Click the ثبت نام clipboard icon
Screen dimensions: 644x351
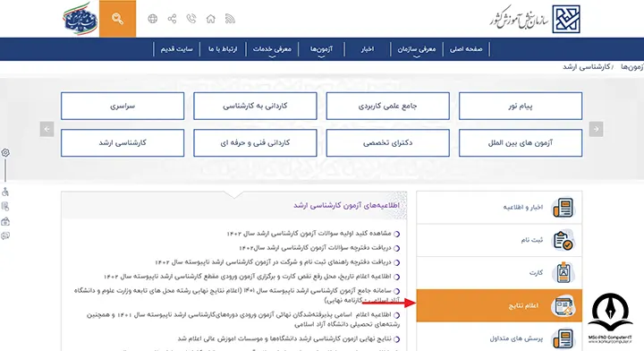(x=563, y=240)
